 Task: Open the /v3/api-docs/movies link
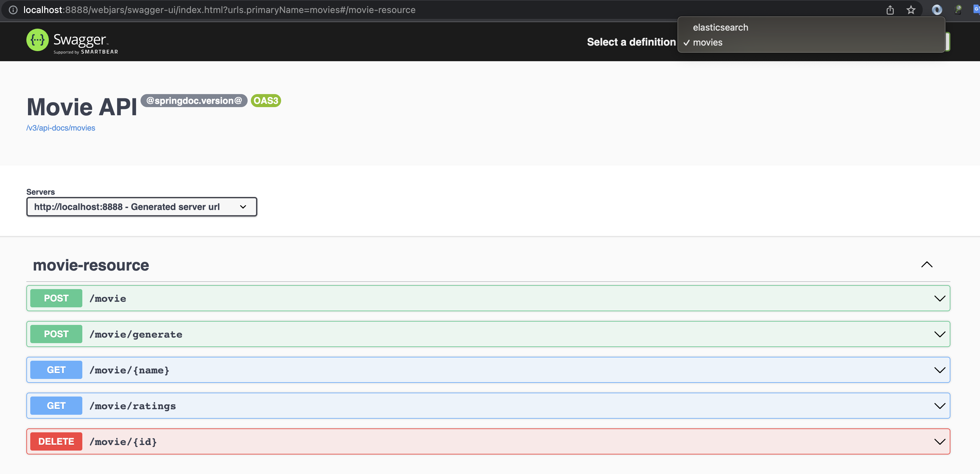pos(61,128)
